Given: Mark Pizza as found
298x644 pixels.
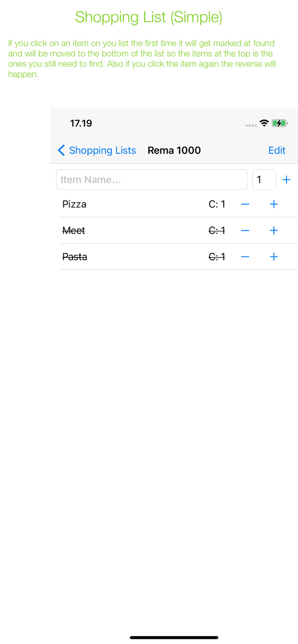Looking at the screenshot, I should click(x=74, y=204).
